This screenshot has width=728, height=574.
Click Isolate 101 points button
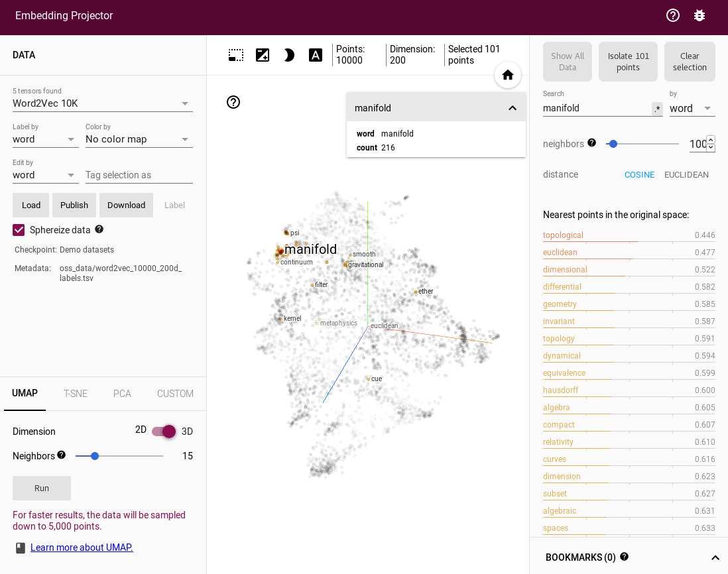(628, 62)
